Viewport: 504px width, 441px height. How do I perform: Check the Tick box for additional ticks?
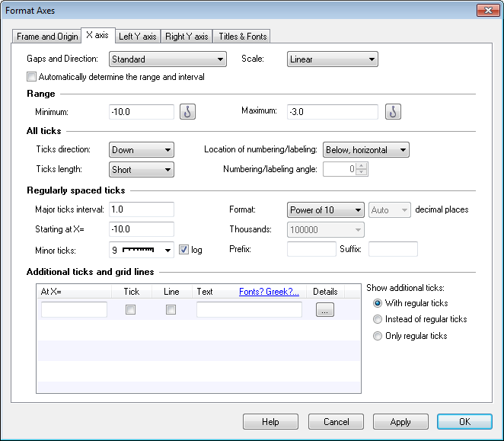[x=131, y=310]
